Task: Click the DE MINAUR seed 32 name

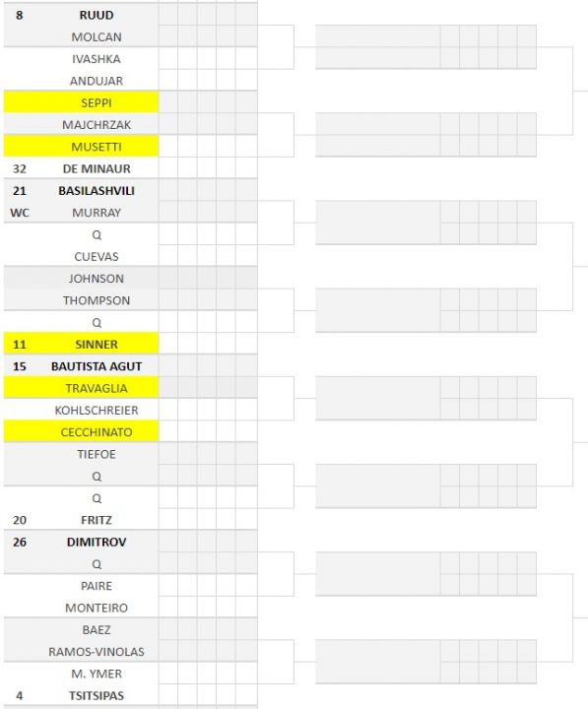Action: (97, 168)
